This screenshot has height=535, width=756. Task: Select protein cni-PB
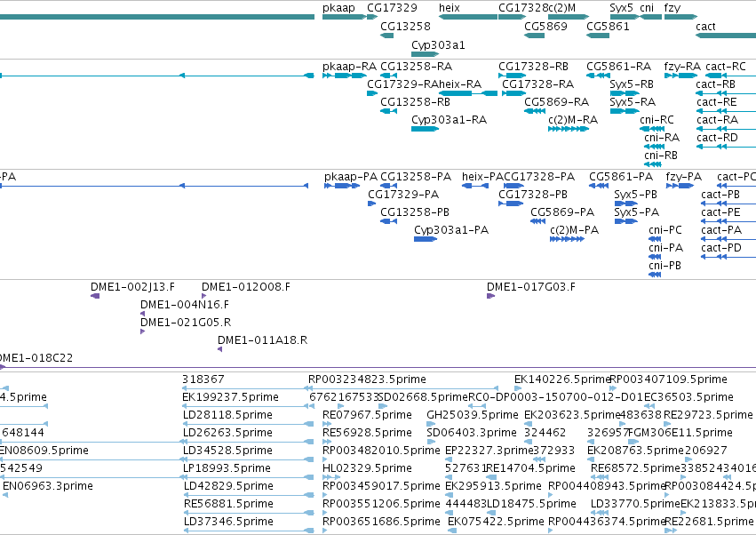pyautogui.click(x=655, y=275)
